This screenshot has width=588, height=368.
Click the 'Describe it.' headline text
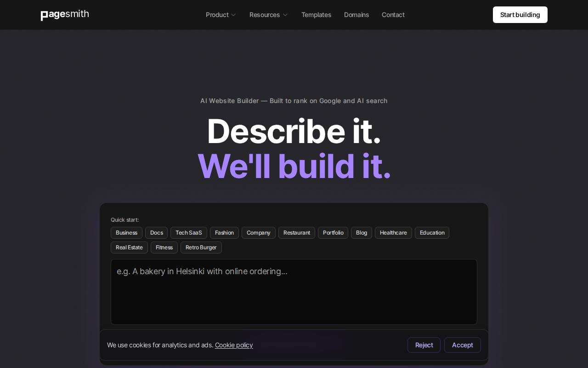pyautogui.click(x=294, y=132)
